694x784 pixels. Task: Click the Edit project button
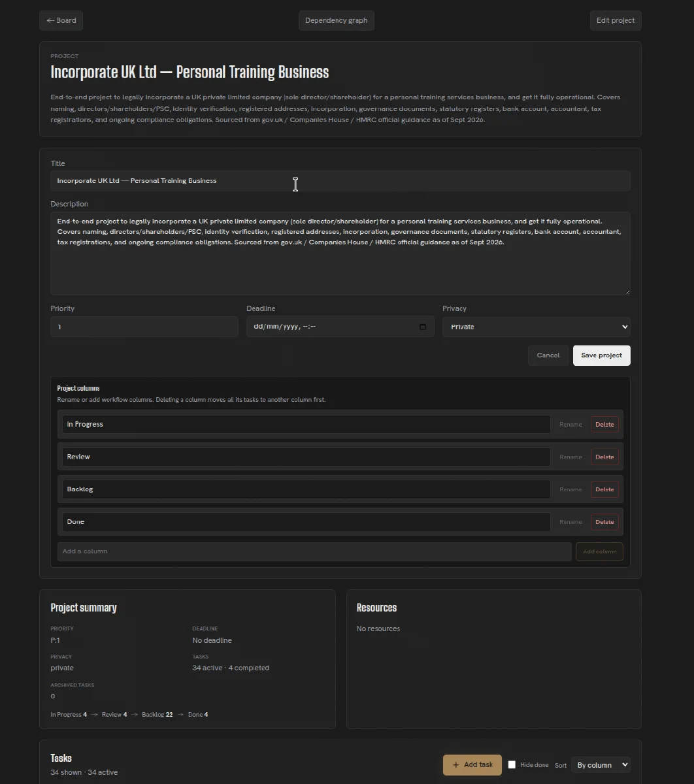[616, 20]
